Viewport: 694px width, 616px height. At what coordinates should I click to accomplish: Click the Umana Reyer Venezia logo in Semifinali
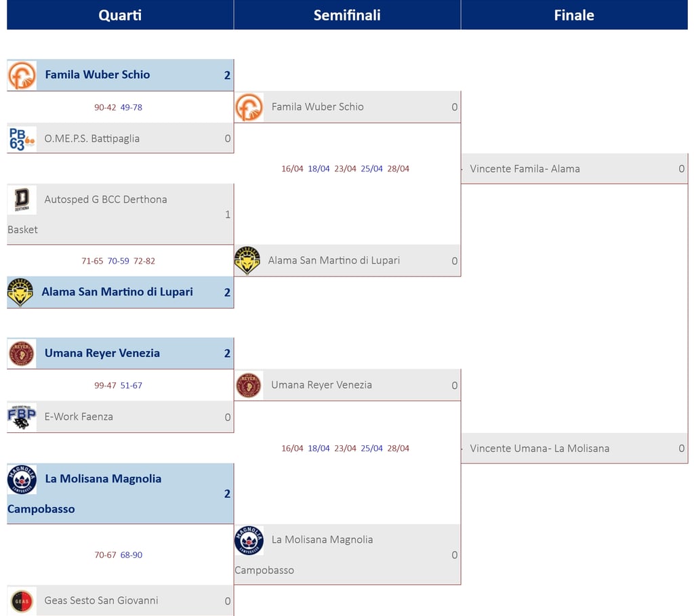tap(249, 386)
